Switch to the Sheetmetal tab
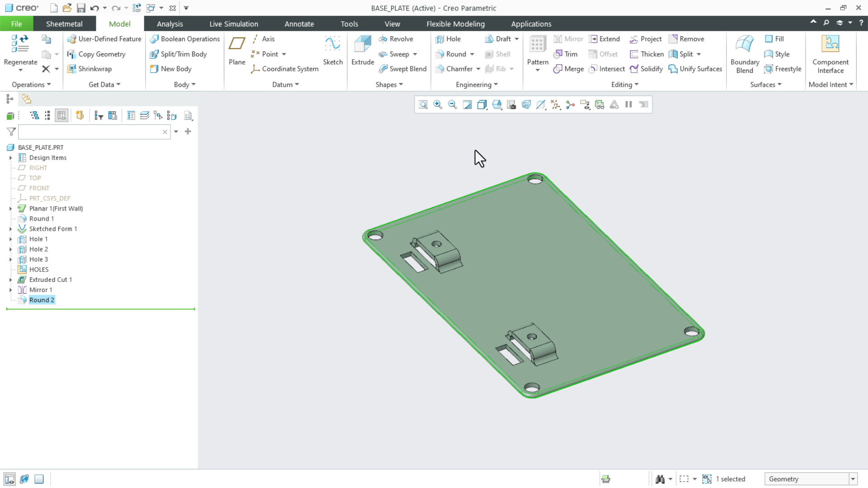The width and height of the screenshot is (868, 488). coord(64,24)
